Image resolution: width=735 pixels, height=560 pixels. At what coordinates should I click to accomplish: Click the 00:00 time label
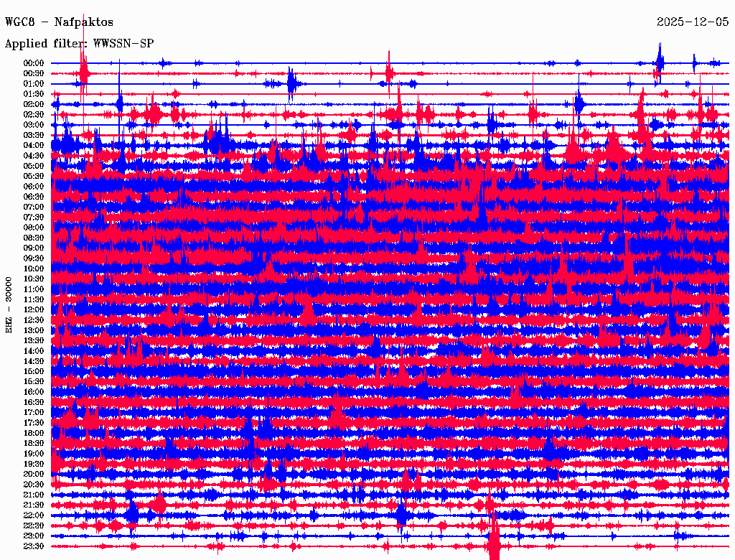point(34,63)
